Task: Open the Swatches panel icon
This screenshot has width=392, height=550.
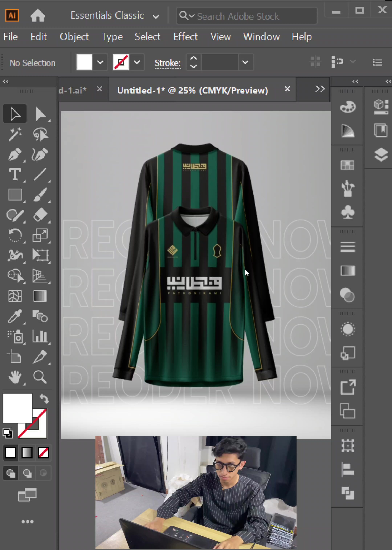Action: (348, 165)
